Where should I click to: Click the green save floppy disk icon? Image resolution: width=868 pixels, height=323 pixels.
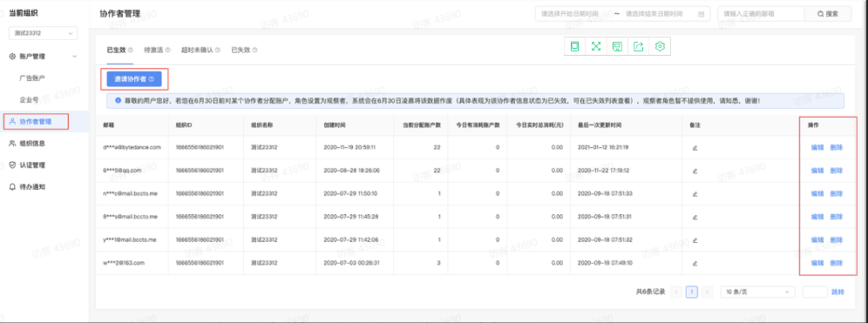tap(617, 46)
